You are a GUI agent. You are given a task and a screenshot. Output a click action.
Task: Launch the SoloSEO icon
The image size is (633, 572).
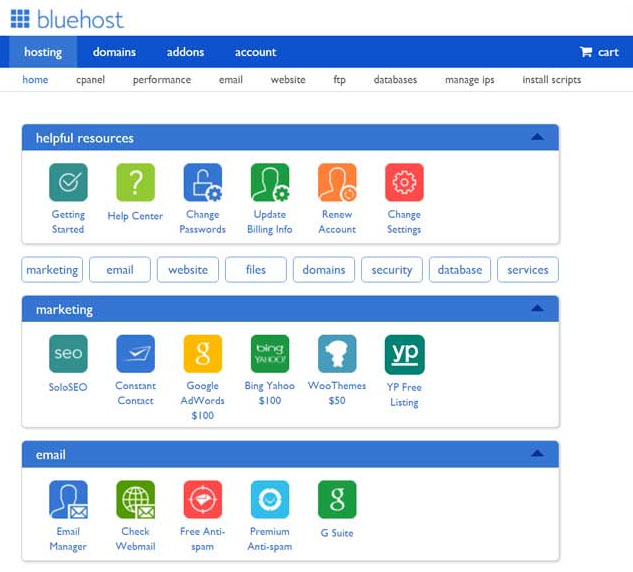point(68,354)
